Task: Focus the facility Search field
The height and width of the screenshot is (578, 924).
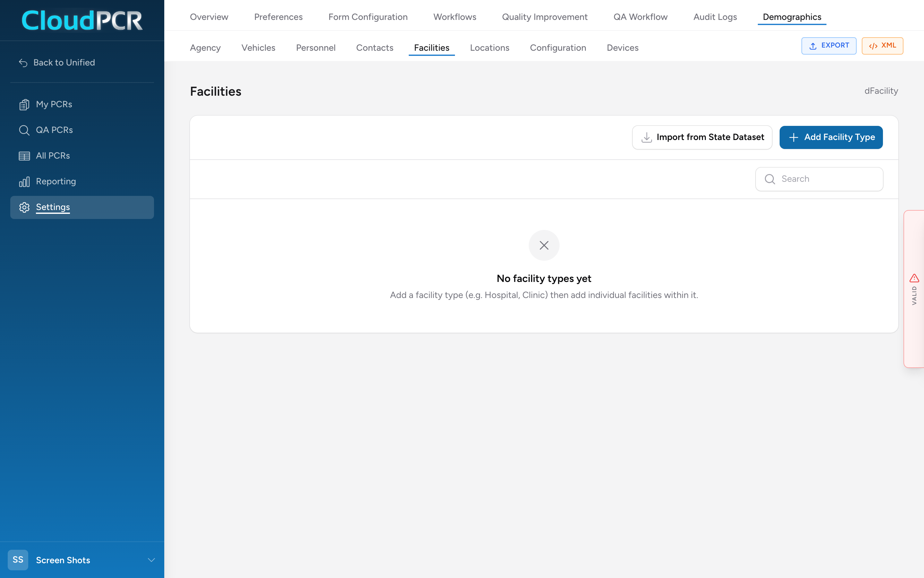Action: coord(819,179)
